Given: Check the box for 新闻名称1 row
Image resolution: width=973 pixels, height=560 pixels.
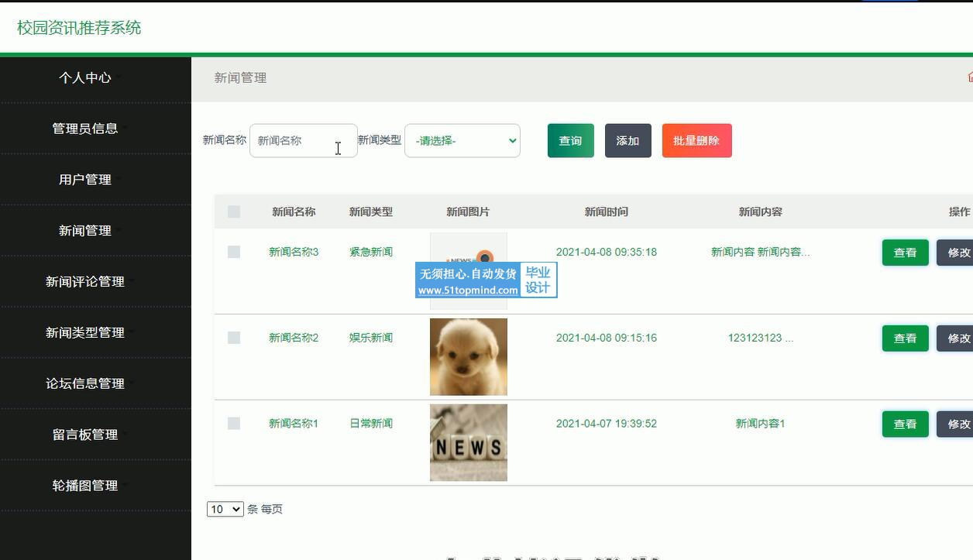Looking at the screenshot, I should point(234,423).
